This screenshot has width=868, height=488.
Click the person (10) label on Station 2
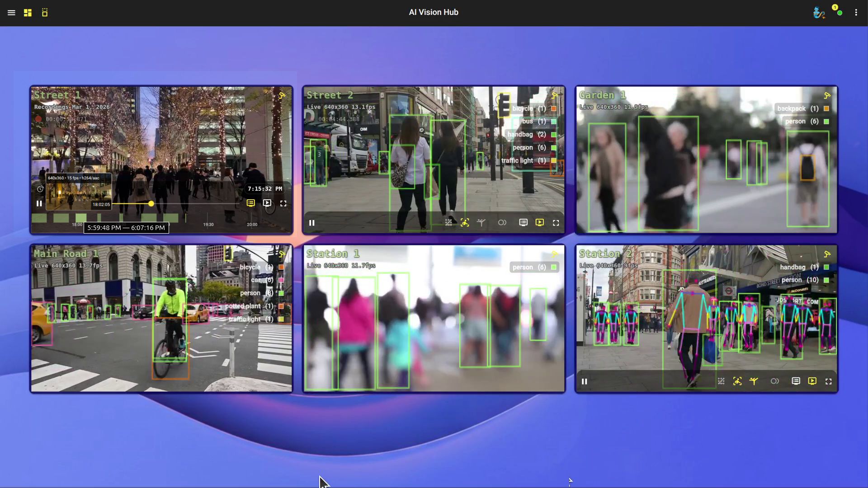coord(800,280)
